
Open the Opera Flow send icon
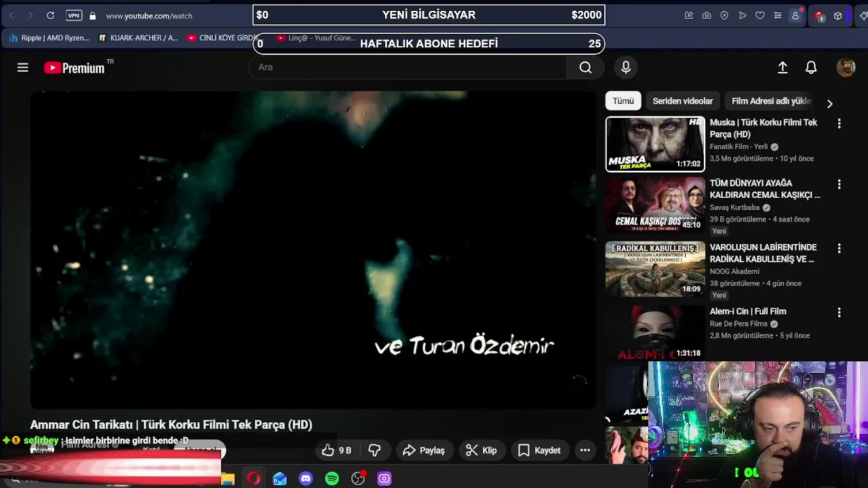(743, 16)
